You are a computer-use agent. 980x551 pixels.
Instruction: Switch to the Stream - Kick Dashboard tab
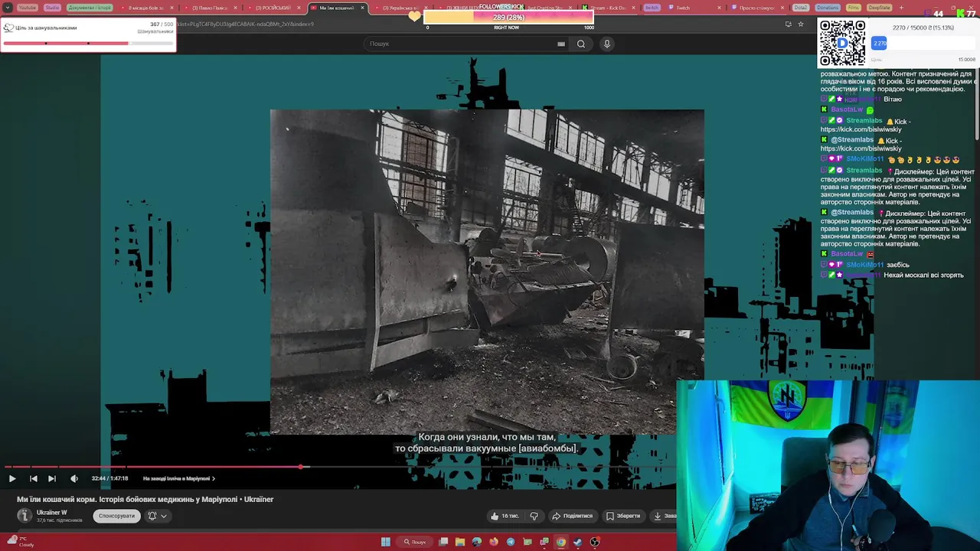pos(609,8)
